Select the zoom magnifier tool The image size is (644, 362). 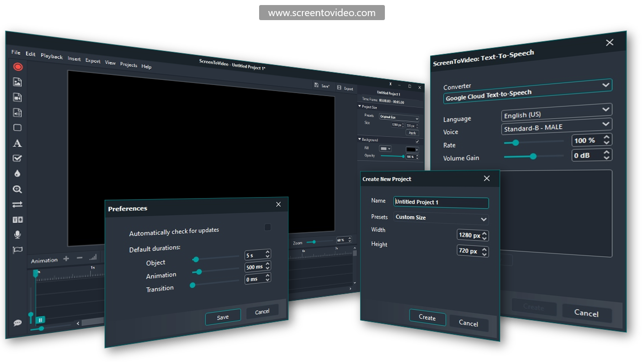click(x=18, y=189)
